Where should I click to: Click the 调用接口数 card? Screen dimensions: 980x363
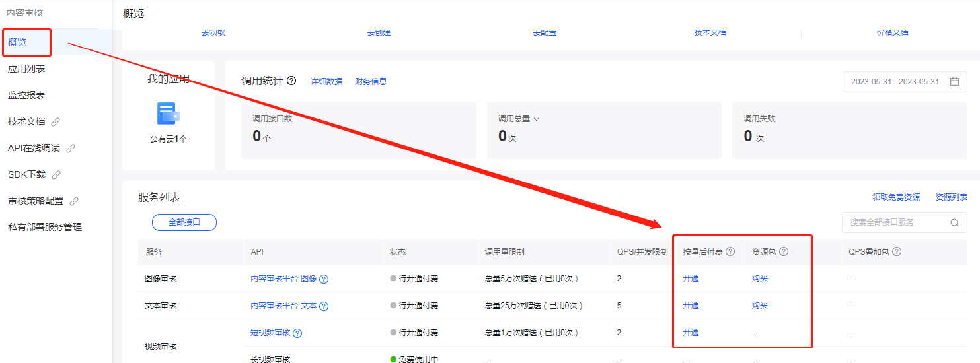(359, 130)
